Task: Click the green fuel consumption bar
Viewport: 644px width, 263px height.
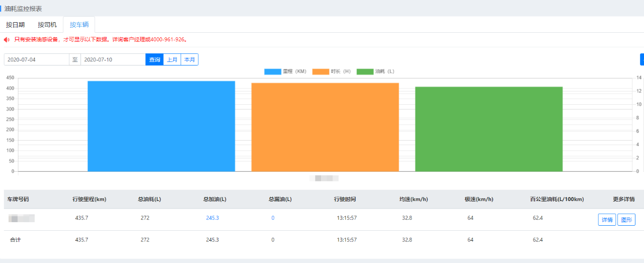Action: (489, 129)
